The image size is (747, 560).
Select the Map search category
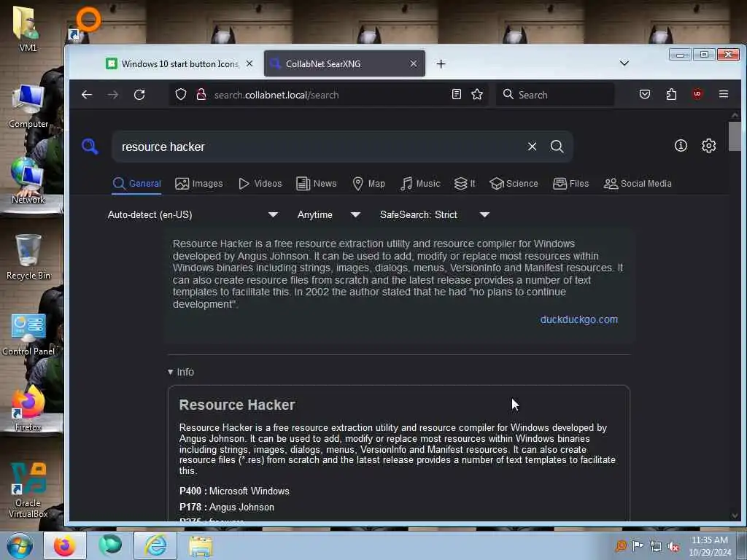pos(368,183)
